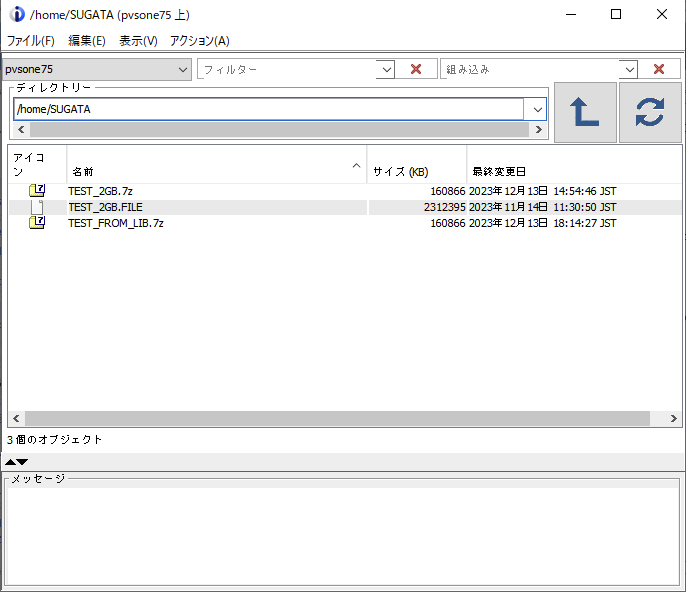Image resolution: width=686 pixels, height=592 pixels.
Task: Open the 組み込み dropdown arrow
Action: pos(629,69)
